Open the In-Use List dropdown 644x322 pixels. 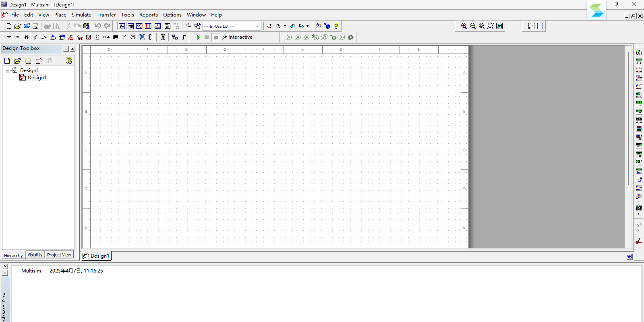pyautogui.click(x=232, y=26)
